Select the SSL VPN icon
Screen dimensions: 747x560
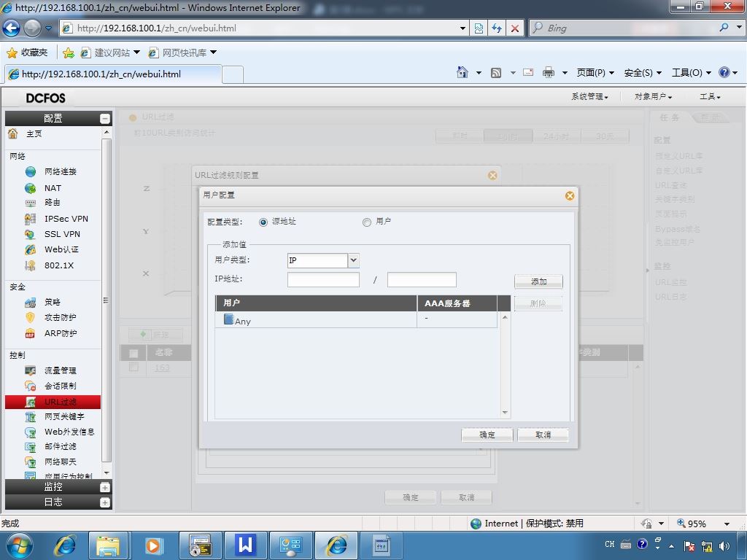click(x=31, y=234)
